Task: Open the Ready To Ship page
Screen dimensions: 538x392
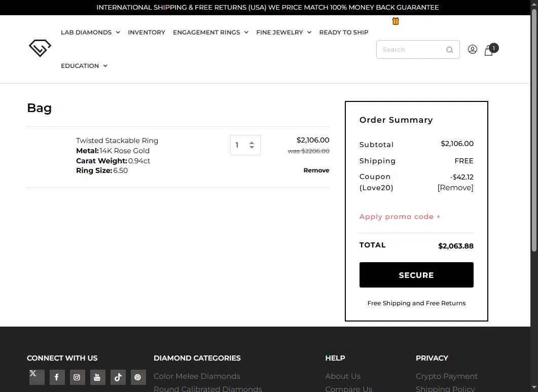Action: pos(344,32)
